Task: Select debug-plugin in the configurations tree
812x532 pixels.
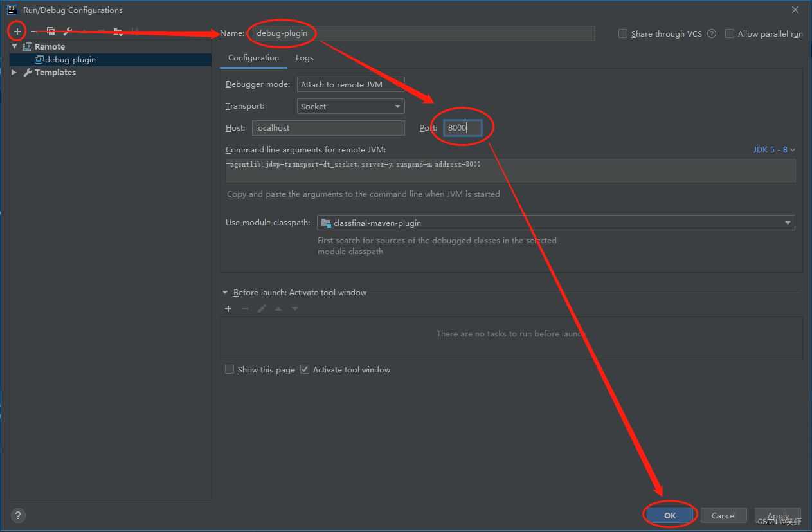Action: tap(111, 59)
